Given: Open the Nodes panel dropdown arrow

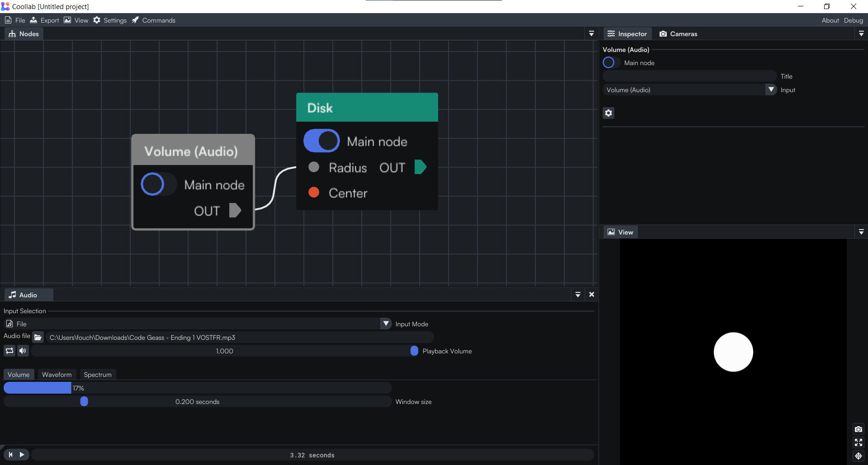Looking at the screenshot, I should pos(591,34).
